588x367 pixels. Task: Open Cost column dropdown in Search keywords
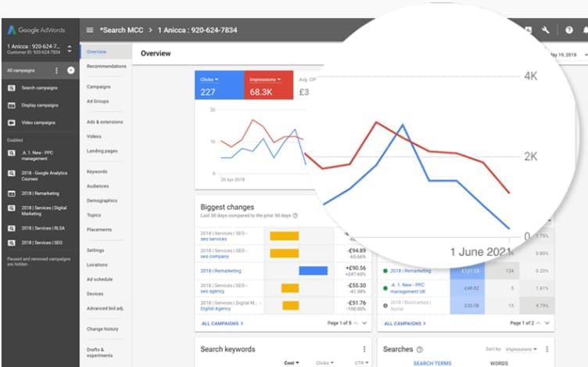pyautogui.click(x=292, y=363)
